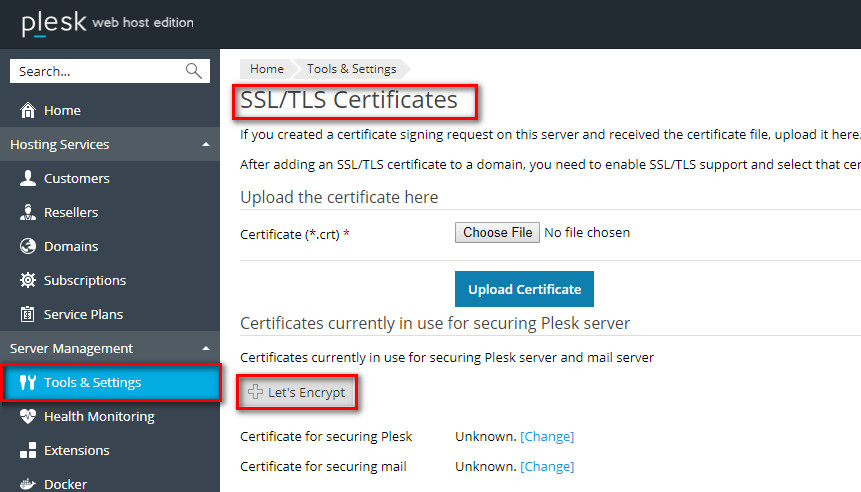Open Health Monitoring heart icon
Screen dimensions: 861x492
tap(27, 416)
